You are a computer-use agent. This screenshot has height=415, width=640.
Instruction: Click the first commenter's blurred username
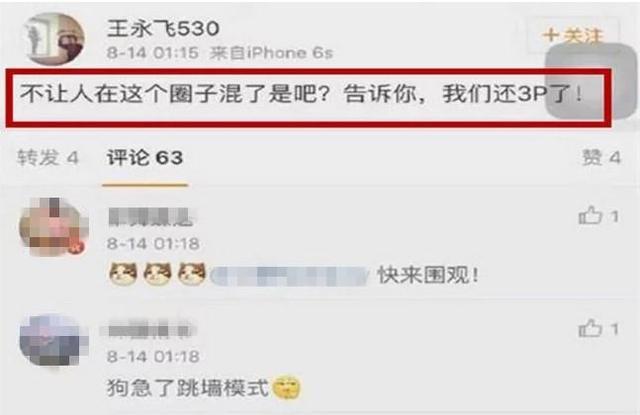pyautogui.click(x=152, y=217)
